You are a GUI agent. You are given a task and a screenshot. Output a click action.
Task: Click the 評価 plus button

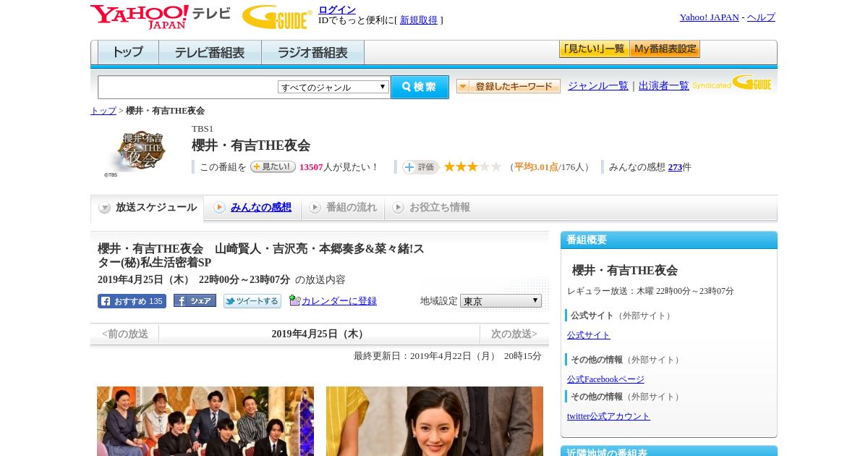pos(421,167)
